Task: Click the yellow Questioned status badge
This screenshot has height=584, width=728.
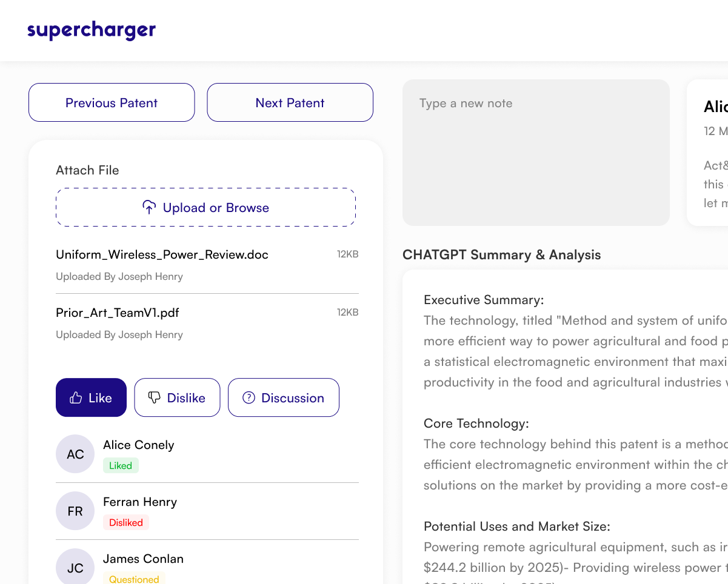Action: tap(134, 579)
